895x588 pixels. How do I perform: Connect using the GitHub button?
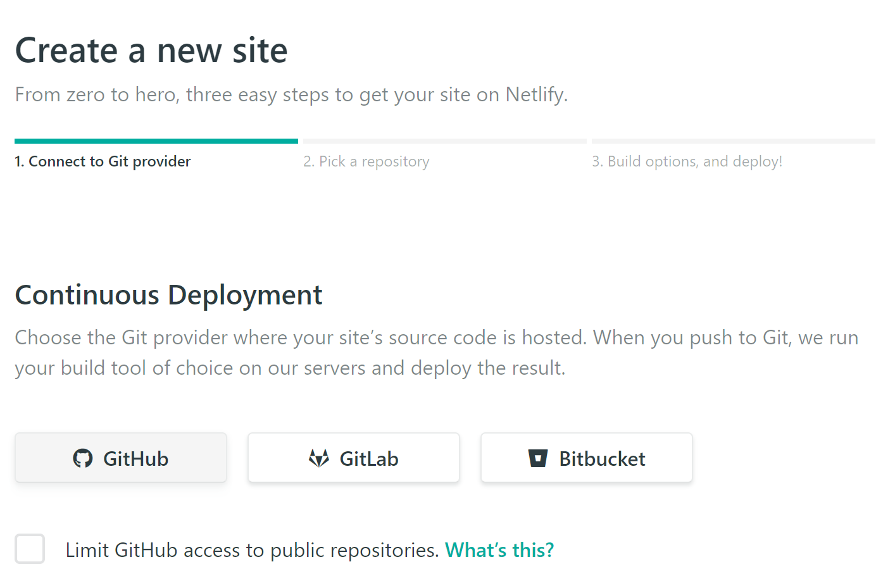click(121, 458)
